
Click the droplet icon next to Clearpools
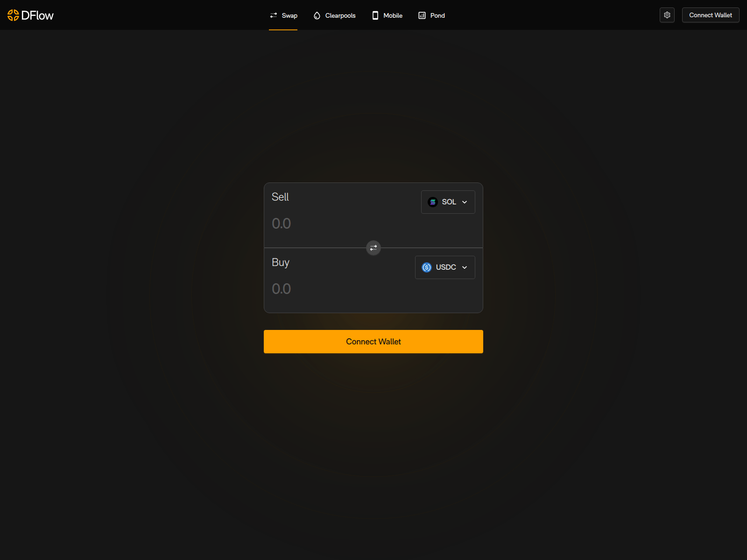click(317, 15)
